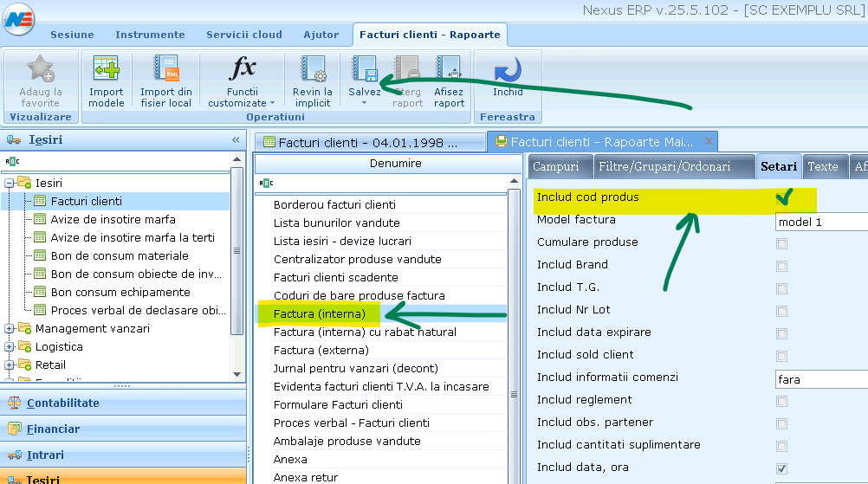Select Factura (externa) report in list
Viewport: 868px width, 484px height.
tap(321, 351)
